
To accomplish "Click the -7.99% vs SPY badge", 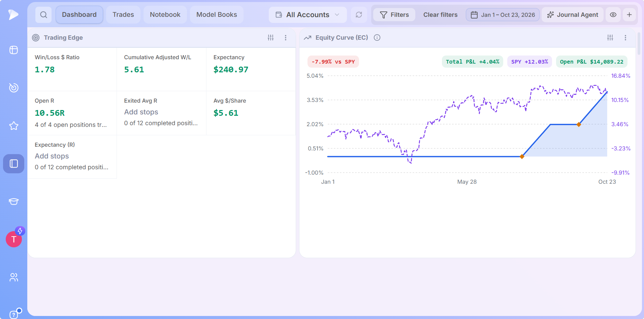I will point(333,62).
